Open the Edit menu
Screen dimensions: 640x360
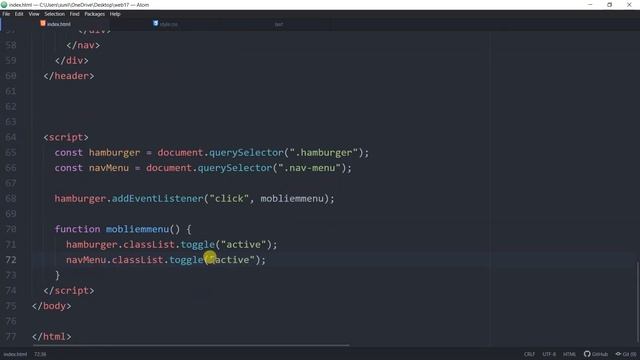pyautogui.click(x=19, y=14)
